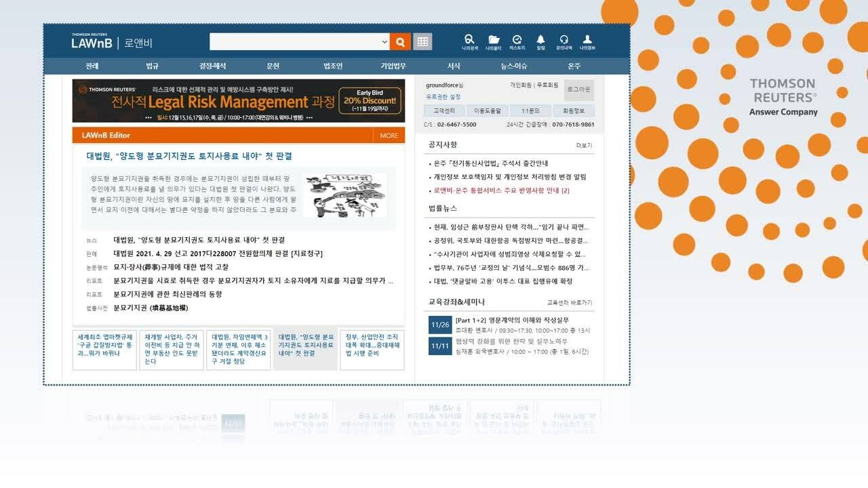Expand the search box dropdown arrow

tap(385, 42)
